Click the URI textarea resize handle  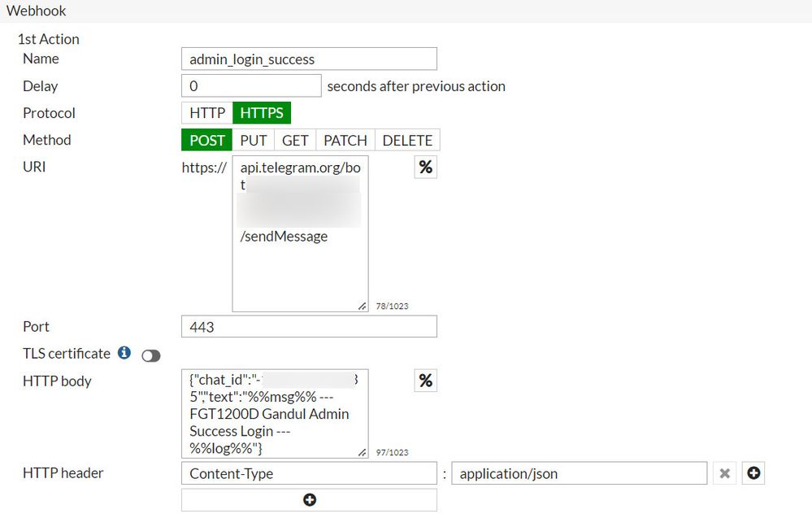pos(362,306)
